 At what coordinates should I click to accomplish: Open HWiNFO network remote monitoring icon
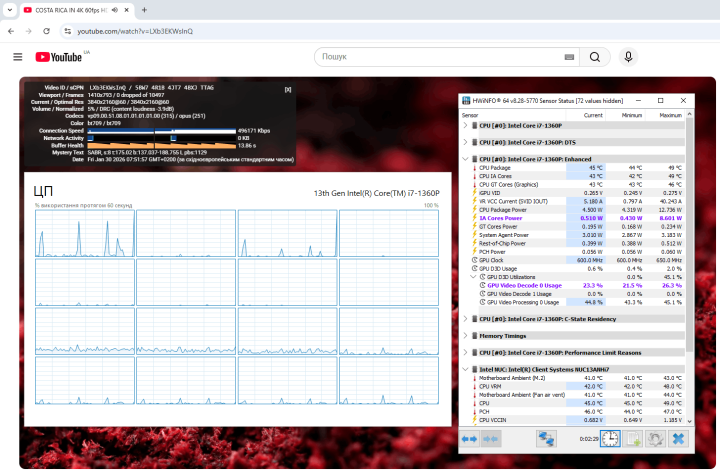point(546,439)
